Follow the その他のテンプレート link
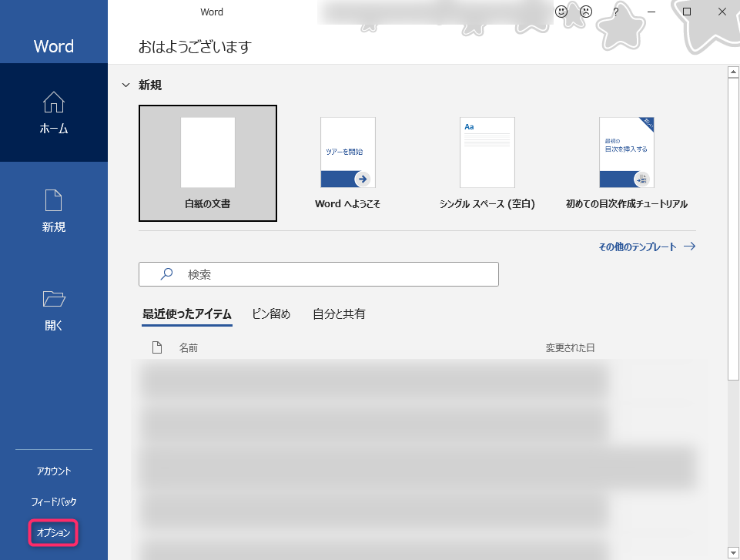The width and height of the screenshot is (740, 560). point(647,247)
